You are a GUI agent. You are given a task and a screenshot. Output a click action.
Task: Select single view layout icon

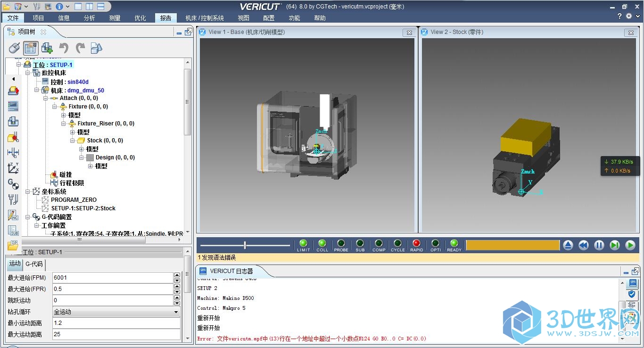point(78,7)
